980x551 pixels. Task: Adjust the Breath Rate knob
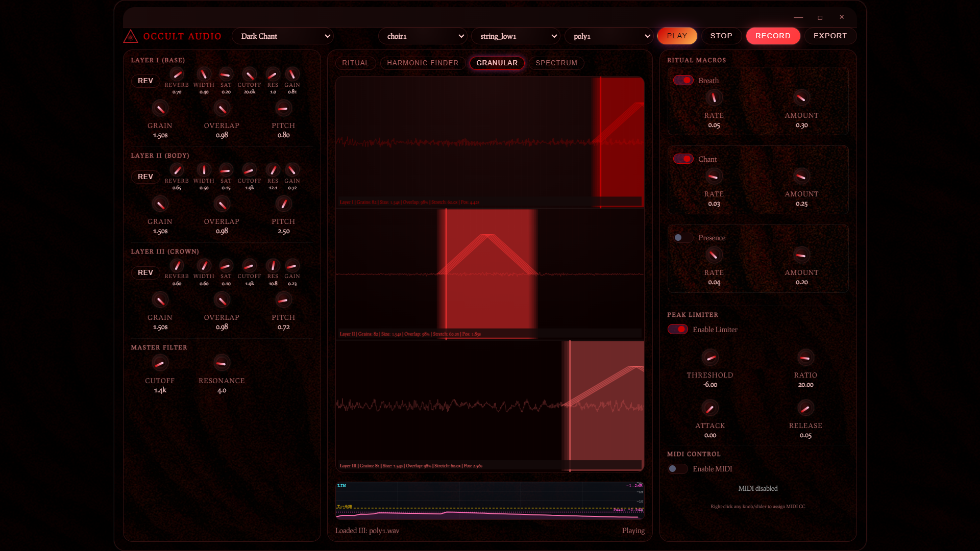pyautogui.click(x=714, y=97)
